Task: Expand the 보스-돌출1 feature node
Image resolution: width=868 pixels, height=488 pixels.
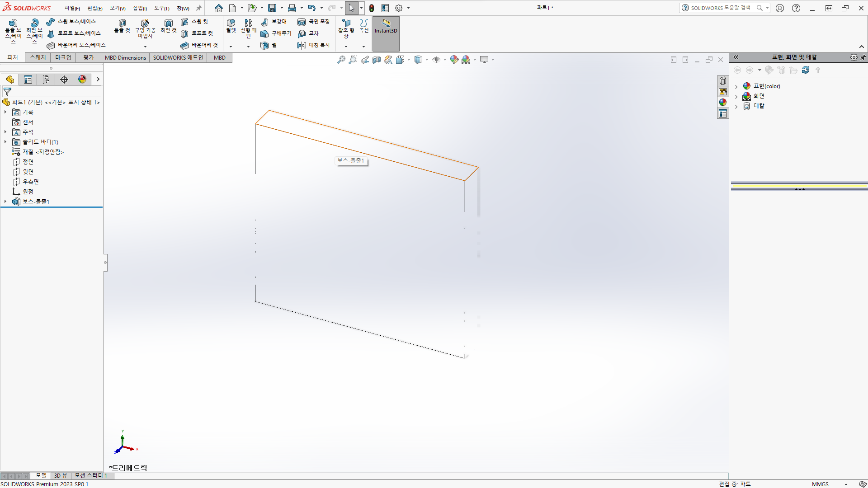Action: point(5,202)
